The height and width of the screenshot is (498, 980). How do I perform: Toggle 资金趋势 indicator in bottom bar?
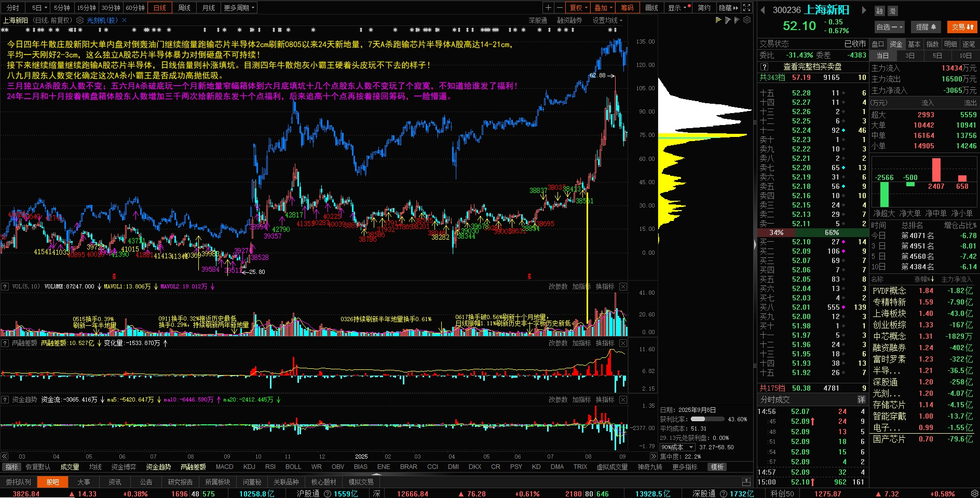click(158, 467)
